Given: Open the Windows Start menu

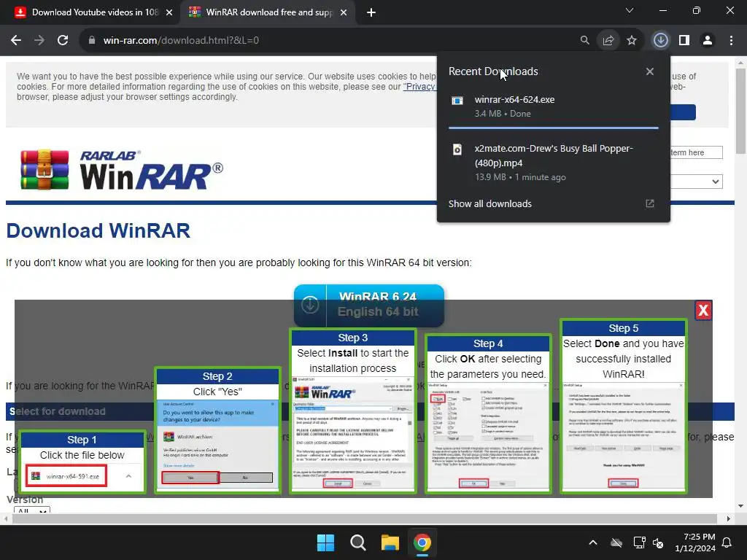Looking at the screenshot, I should click(x=326, y=542).
